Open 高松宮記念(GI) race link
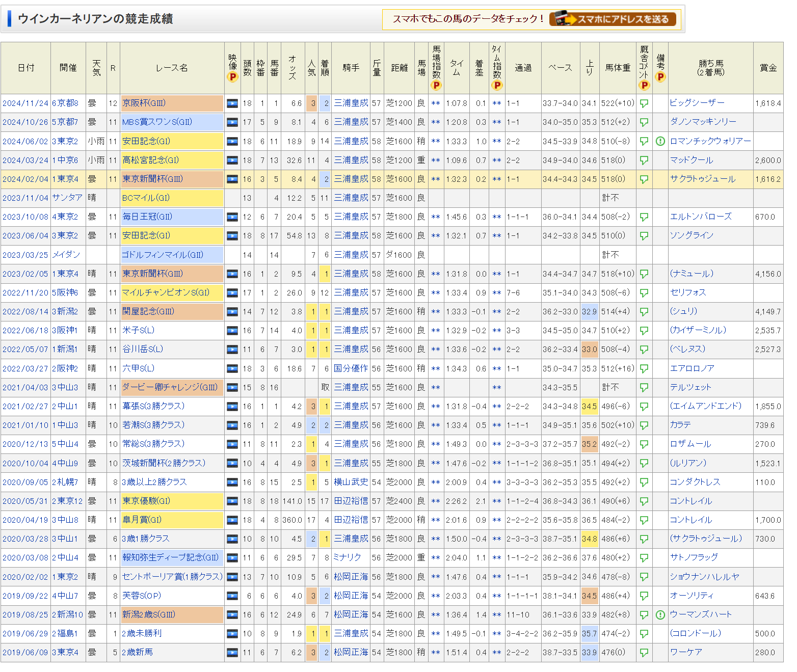This screenshot has width=797, height=672. 150,160
